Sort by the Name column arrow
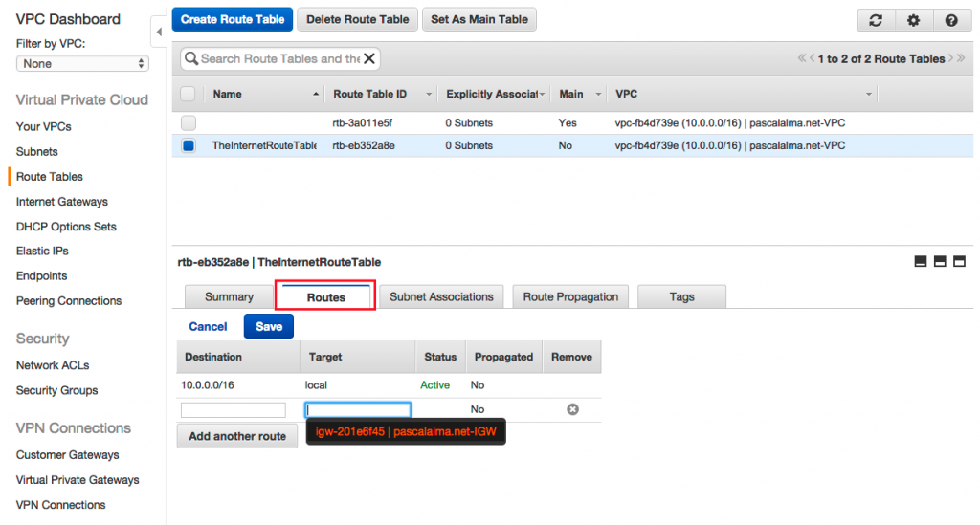Viewport: 980px width, 525px height. coord(316,95)
